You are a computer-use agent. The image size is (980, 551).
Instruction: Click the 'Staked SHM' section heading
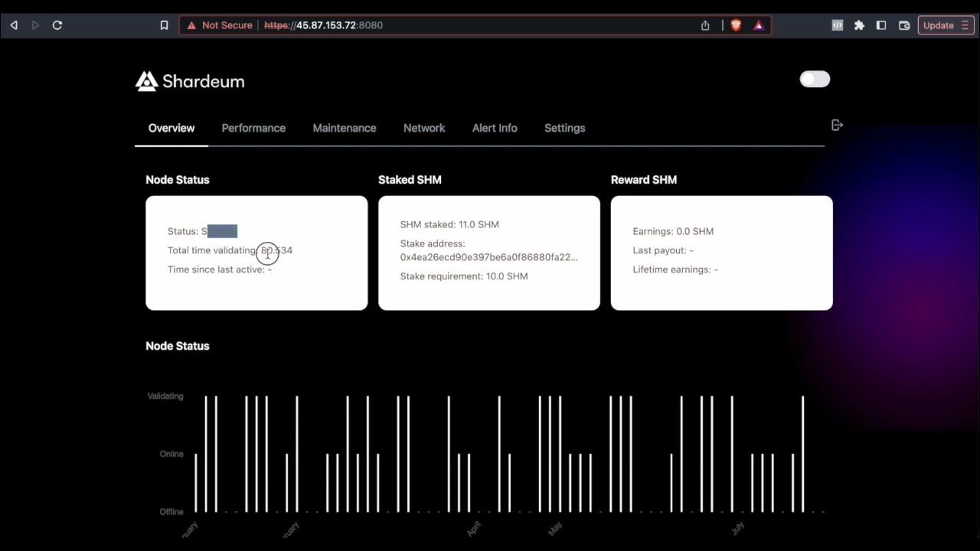410,180
